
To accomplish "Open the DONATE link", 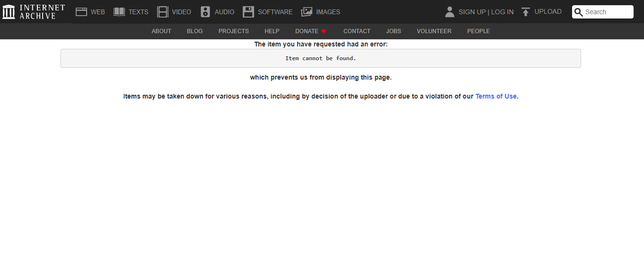I will [307, 31].
